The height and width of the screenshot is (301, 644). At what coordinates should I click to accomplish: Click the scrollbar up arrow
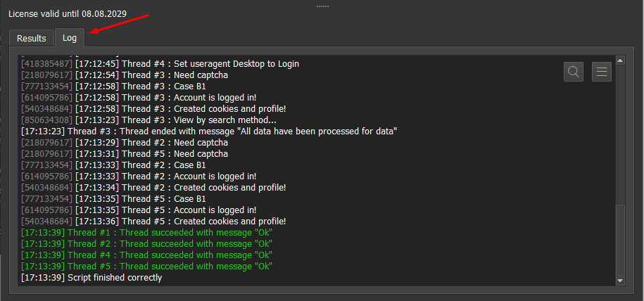coord(620,60)
